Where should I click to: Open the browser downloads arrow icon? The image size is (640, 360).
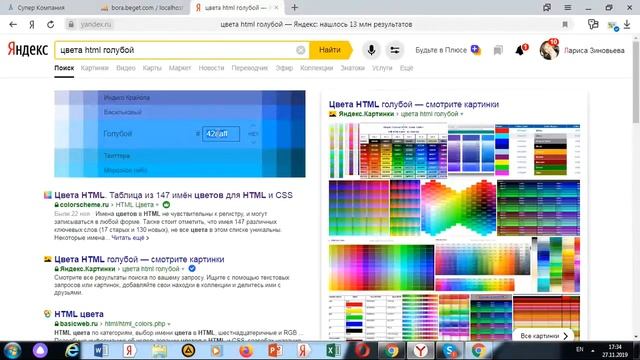point(627,24)
